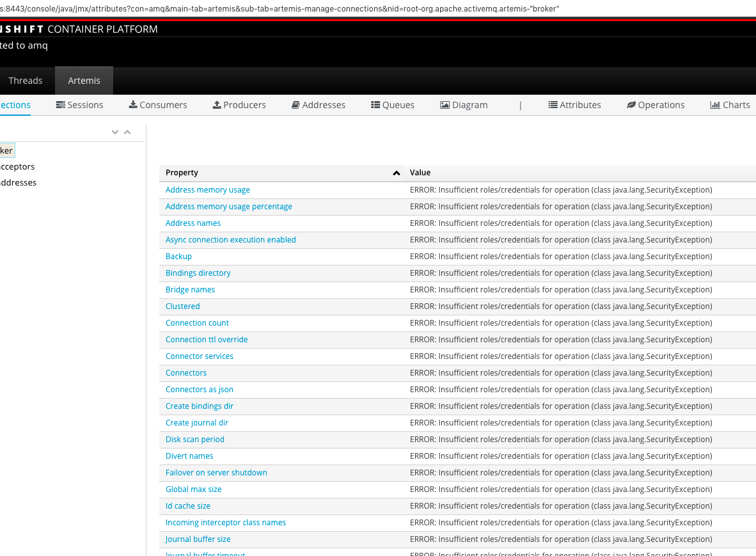The image size is (756, 556).
Task: Open Connectors property link
Action: click(x=185, y=373)
